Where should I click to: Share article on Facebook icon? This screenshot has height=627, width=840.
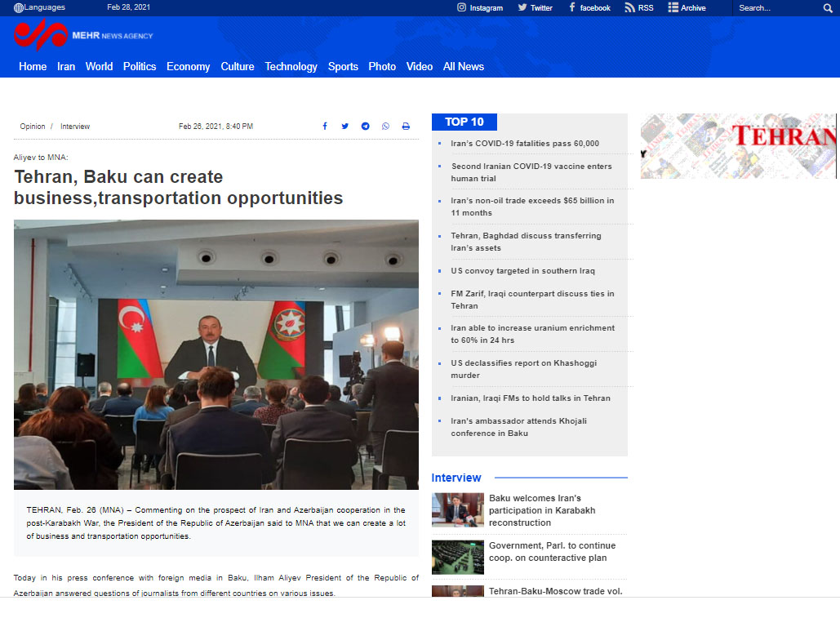click(325, 127)
